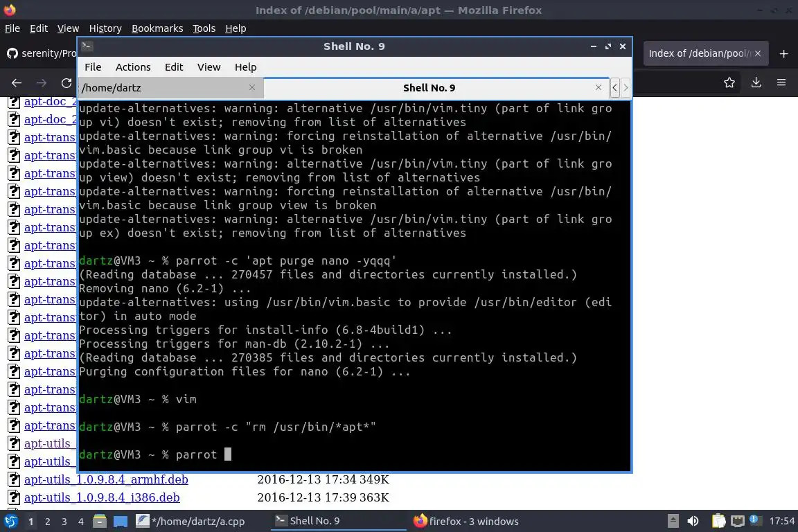
Task: Close the Shell No. 9 terminal tab
Action: coord(598,87)
